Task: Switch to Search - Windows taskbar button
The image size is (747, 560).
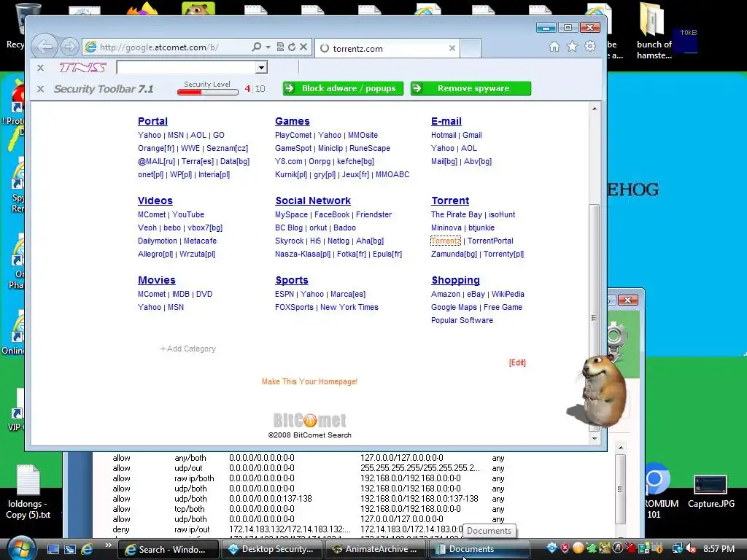Action: pyautogui.click(x=168, y=549)
